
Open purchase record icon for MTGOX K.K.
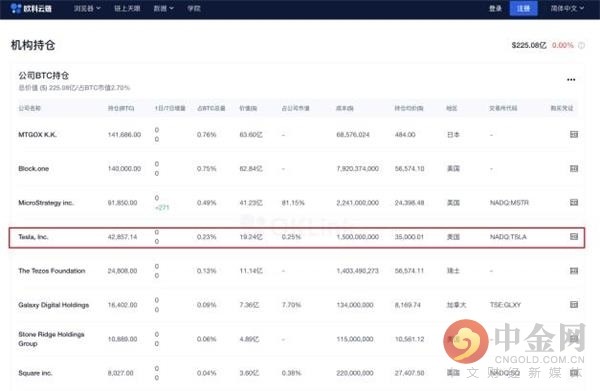click(574, 134)
